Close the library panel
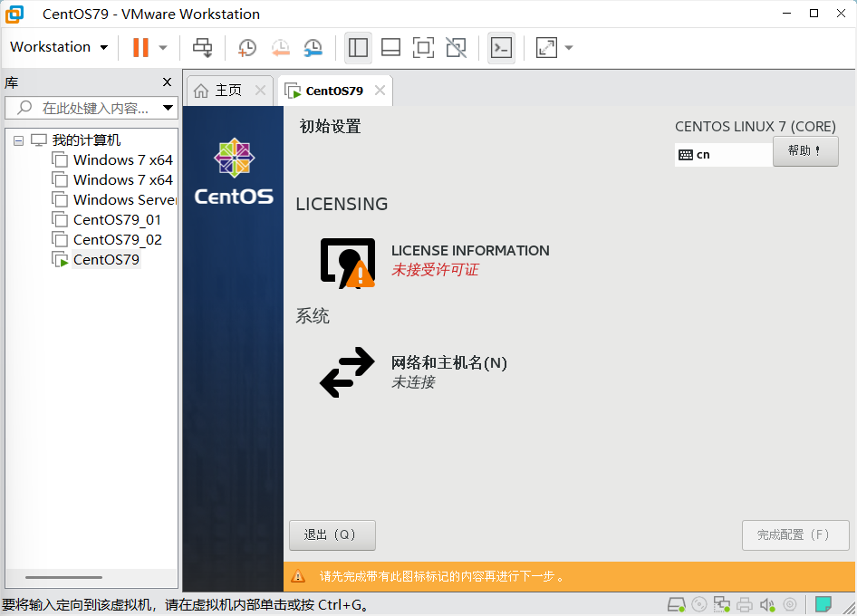857x616 pixels. pyautogui.click(x=168, y=82)
